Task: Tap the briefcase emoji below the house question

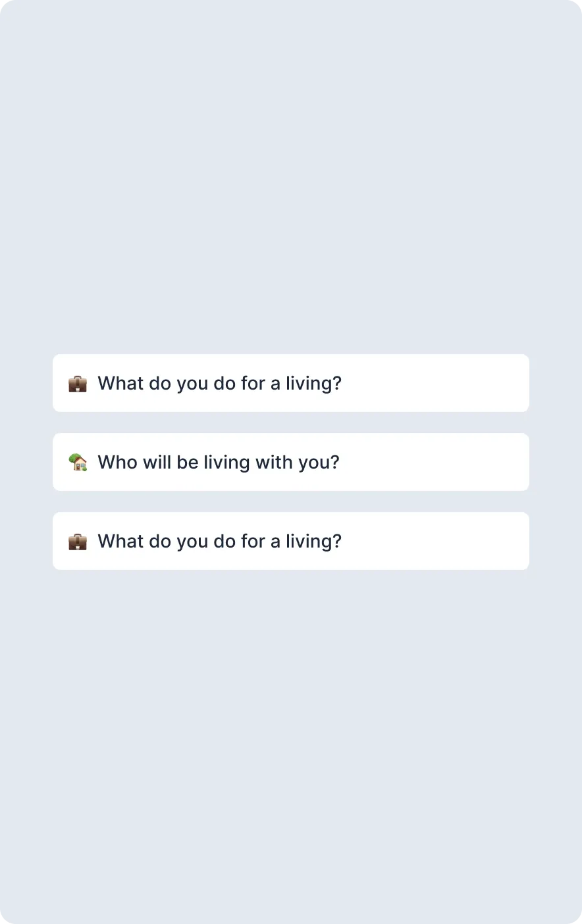Action: 78,542
